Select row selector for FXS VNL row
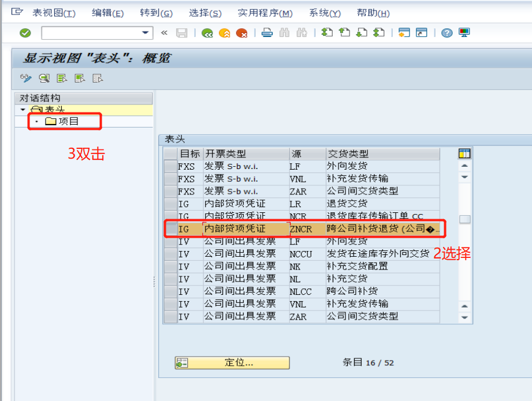Viewport: 532px width, 401px height. 170,179
